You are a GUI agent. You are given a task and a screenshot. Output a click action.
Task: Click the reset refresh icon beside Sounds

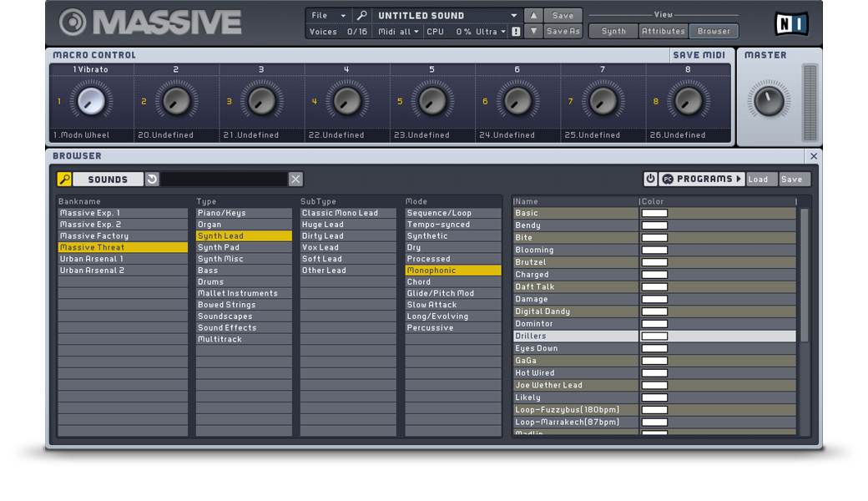[x=152, y=180]
